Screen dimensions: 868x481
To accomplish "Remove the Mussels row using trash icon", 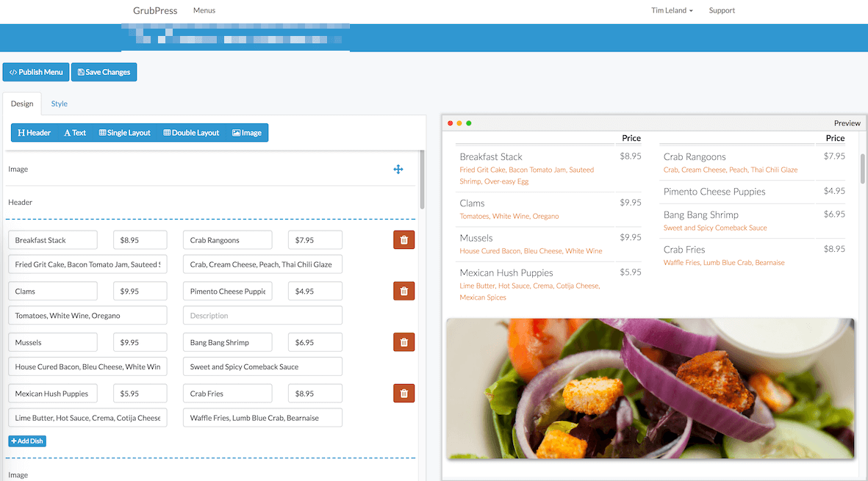I will point(403,342).
